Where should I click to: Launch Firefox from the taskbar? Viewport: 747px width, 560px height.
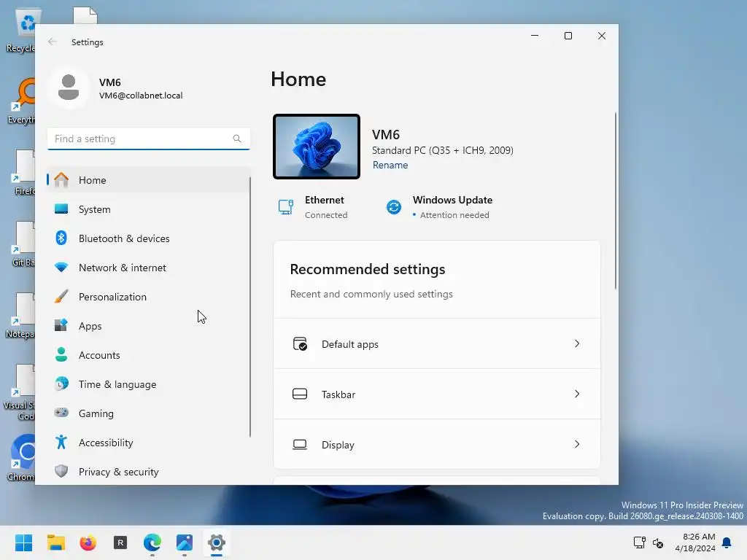(x=88, y=542)
